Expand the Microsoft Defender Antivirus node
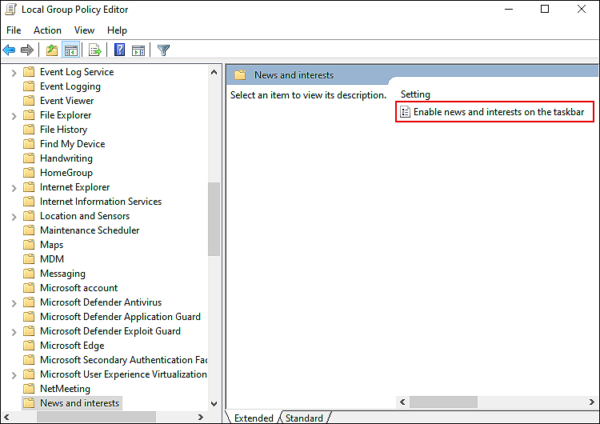The width and height of the screenshot is (600, 424). click(x=13, y=302)
